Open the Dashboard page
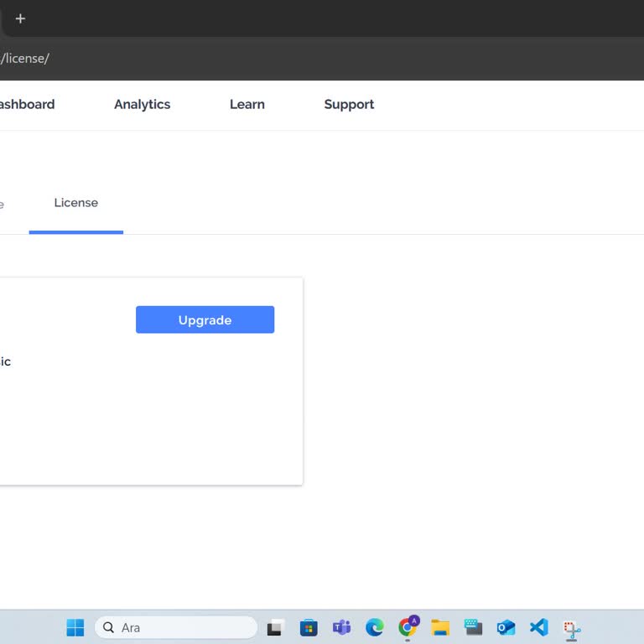 [x=27, y=105]
